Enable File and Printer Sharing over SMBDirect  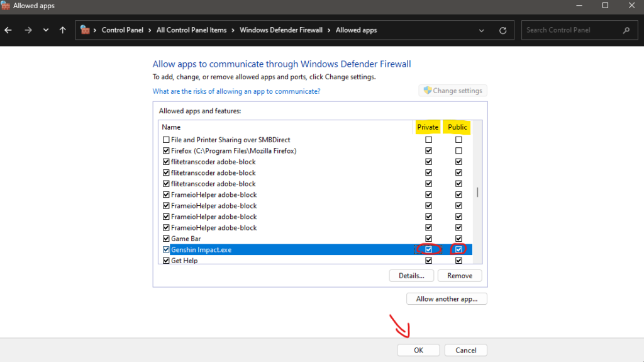[x=166, y=140]
